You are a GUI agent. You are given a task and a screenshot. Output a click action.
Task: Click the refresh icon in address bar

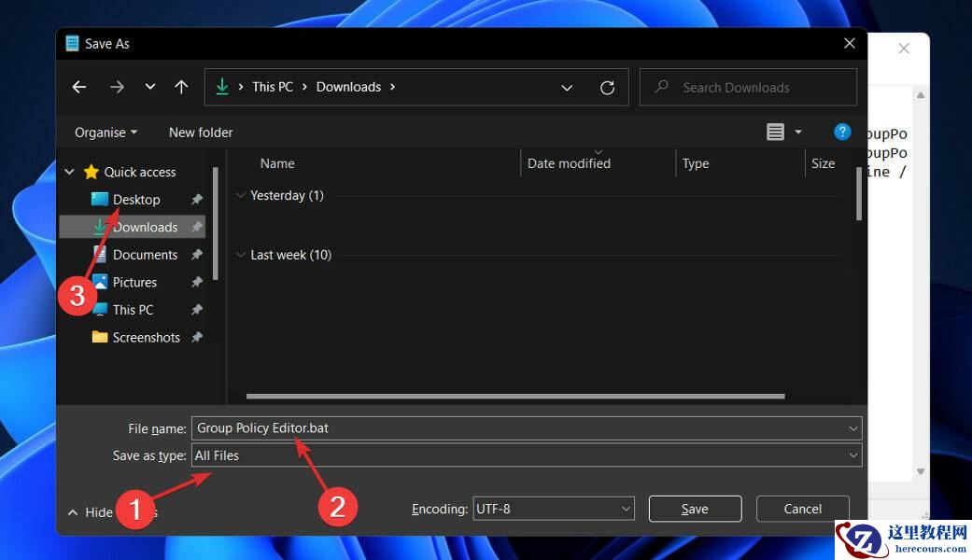607,87
